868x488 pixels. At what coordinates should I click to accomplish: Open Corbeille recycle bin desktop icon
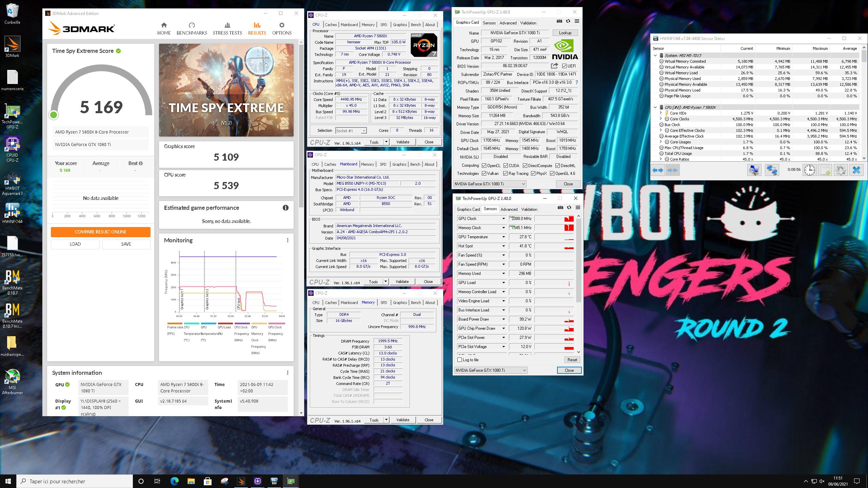coord(12,14)
